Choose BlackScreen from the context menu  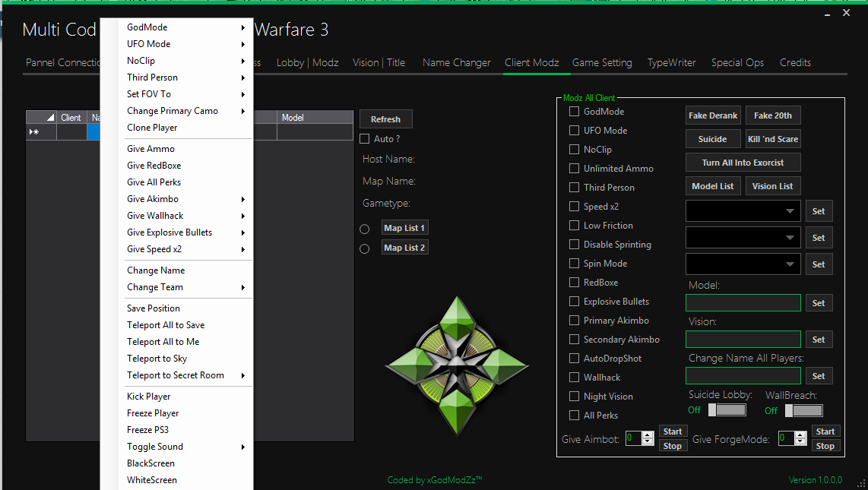[185, 463]
